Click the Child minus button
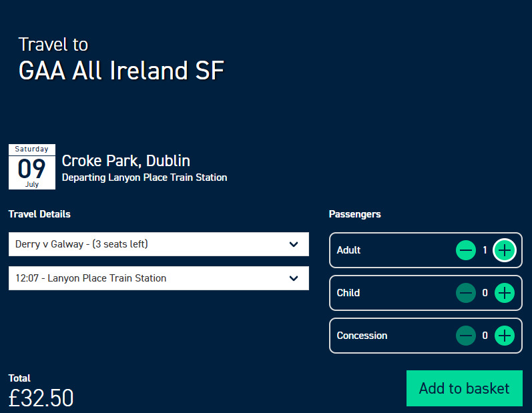This screenshot has height=413, width=532. click(x=466, y=293)
